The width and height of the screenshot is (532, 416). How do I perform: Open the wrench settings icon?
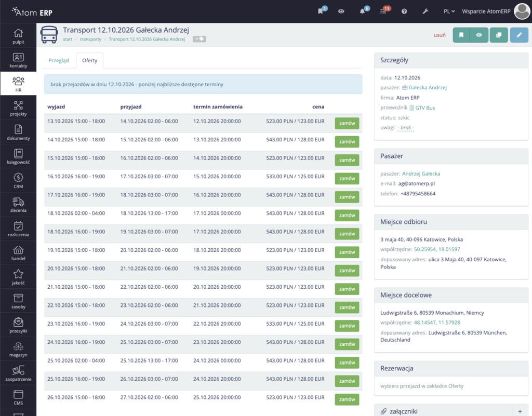coord(425,11)
